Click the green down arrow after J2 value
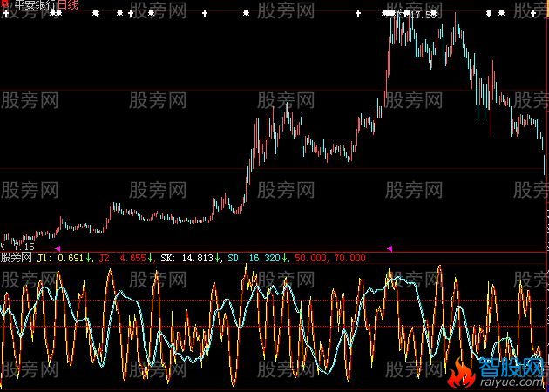The image size is (549, 392). point(150,259)
